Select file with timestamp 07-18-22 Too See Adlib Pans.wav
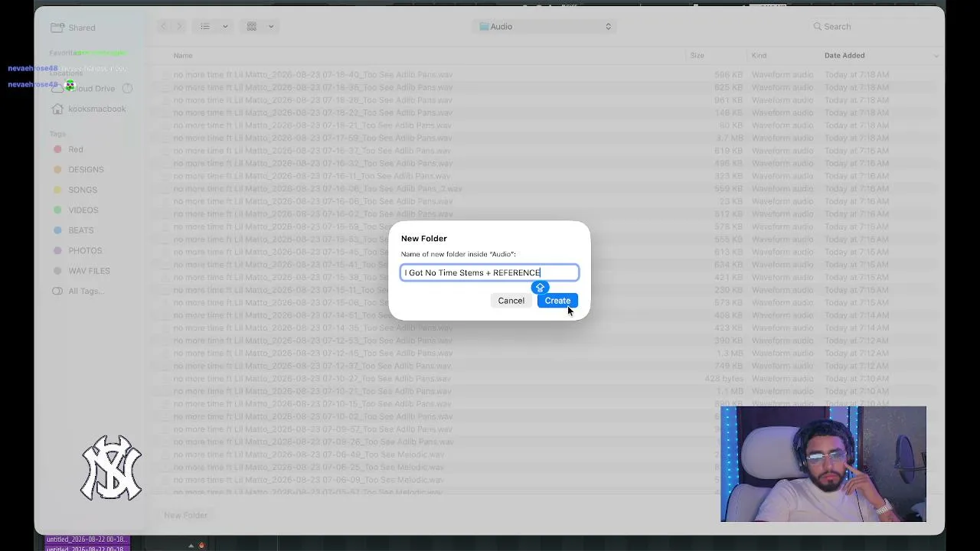 [x=312, y=112]
